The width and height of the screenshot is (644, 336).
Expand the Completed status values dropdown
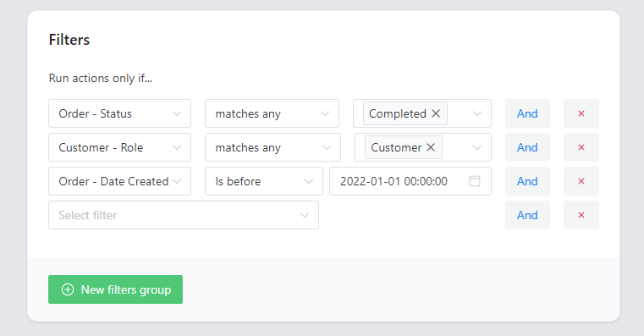[476, 113]
